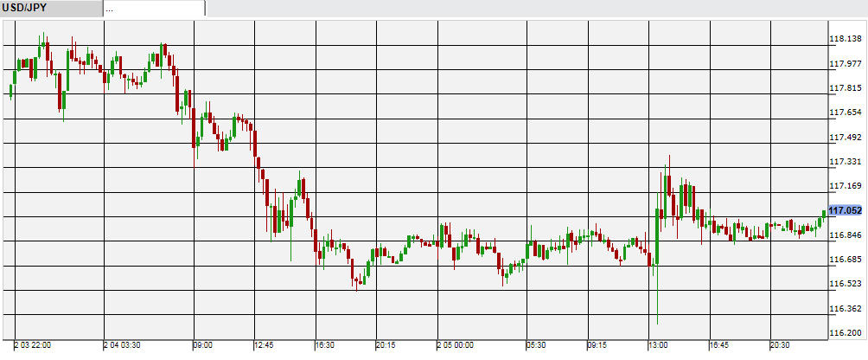Click the 116.362 price axis label

pyautogui.click(x=845, y=309)
